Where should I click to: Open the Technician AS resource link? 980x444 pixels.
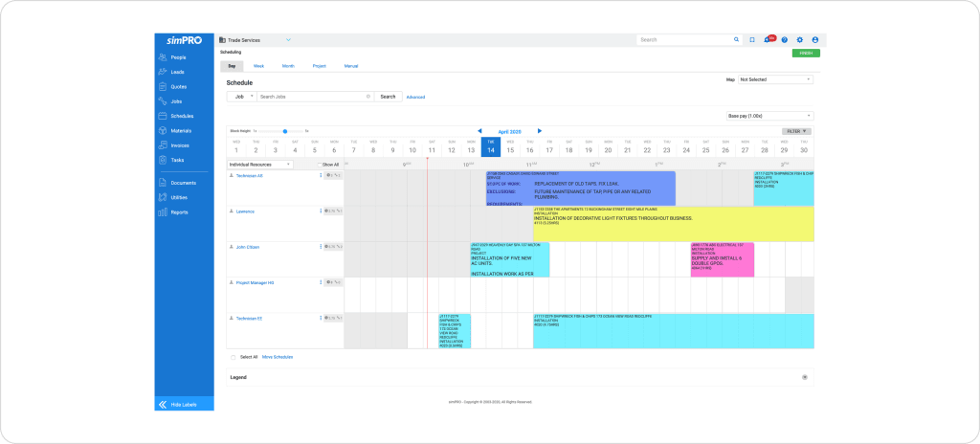250,176
